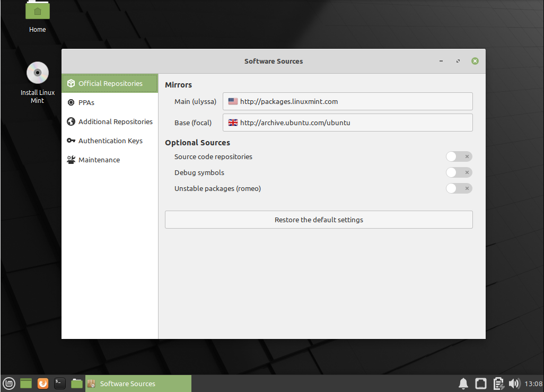Select the Maintenance section
This screenshot has height=392, width=544.
click(110, 160)
